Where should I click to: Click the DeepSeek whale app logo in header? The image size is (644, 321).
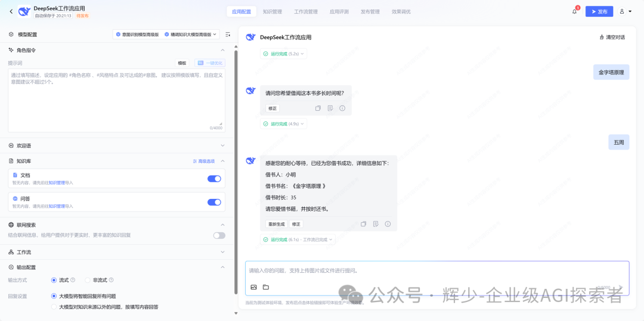click(x=24, y=11)
